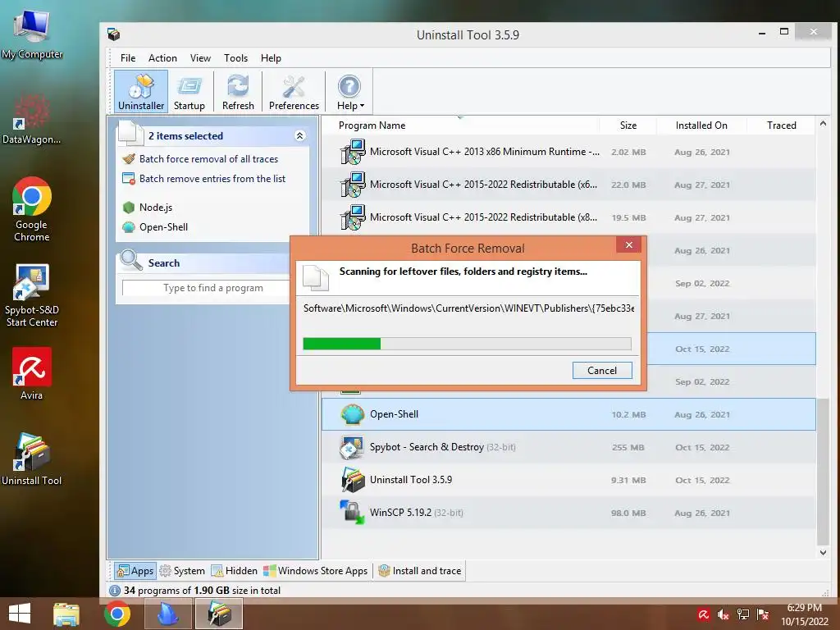Click the green scanning progress bar
Viewport: 840px width, 630px height.
342,344
